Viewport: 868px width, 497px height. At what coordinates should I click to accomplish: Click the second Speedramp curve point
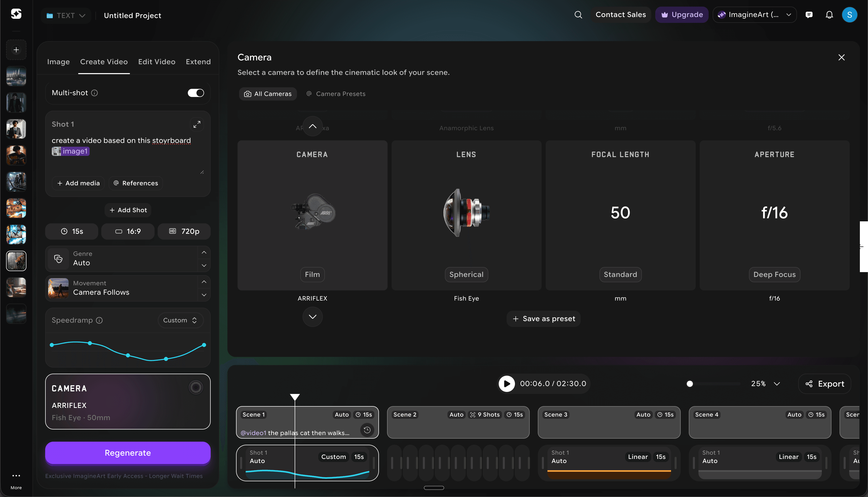(x=90, y=343)
